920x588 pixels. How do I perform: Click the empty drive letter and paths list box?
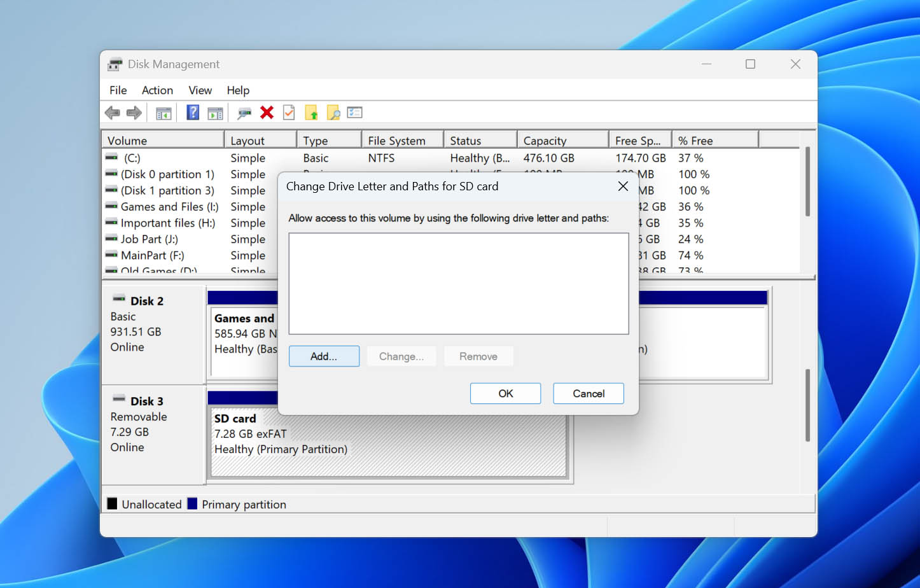point(459,284)
